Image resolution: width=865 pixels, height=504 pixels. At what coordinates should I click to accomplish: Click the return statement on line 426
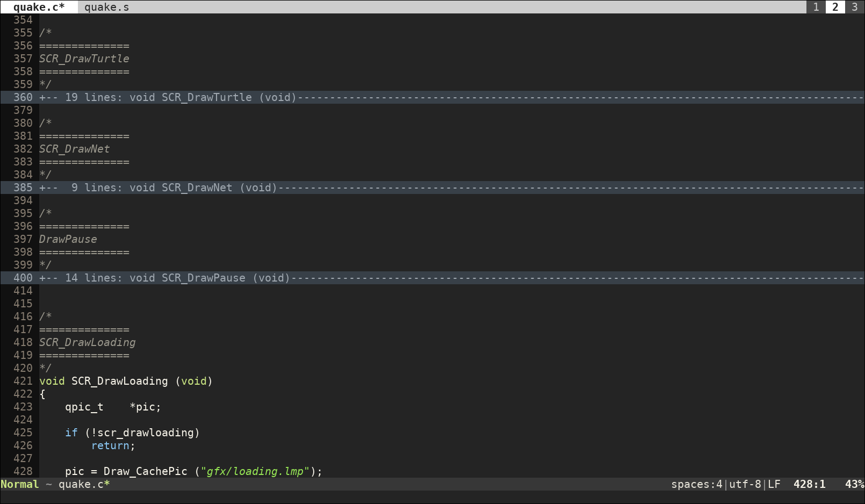[110, 445]
